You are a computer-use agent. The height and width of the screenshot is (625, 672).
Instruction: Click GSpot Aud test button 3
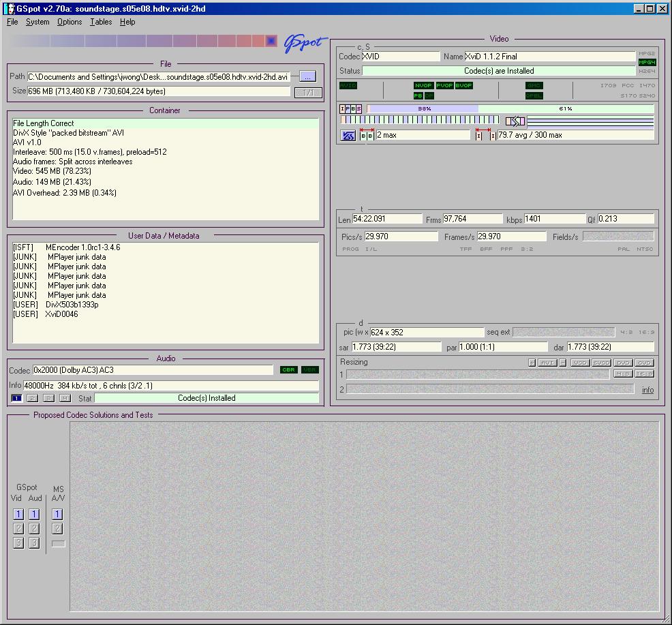tap(34, 543)
